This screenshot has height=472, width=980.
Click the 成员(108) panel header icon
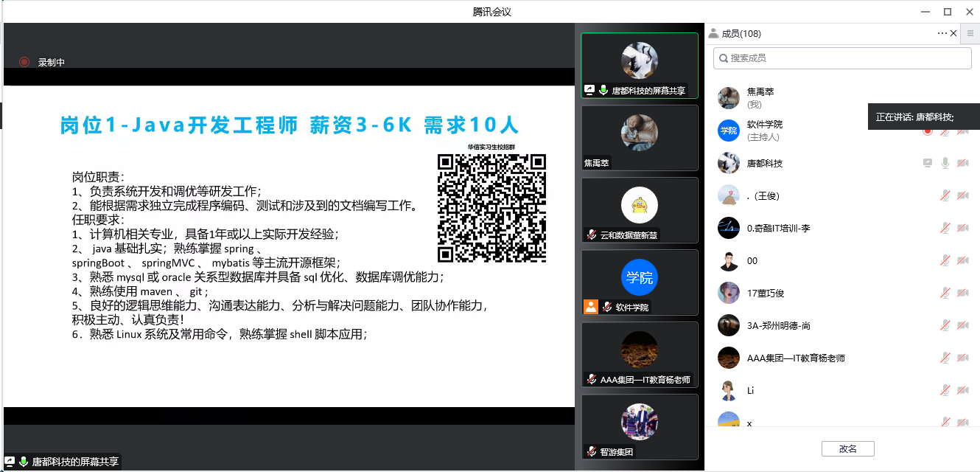[x=713, y=33]
